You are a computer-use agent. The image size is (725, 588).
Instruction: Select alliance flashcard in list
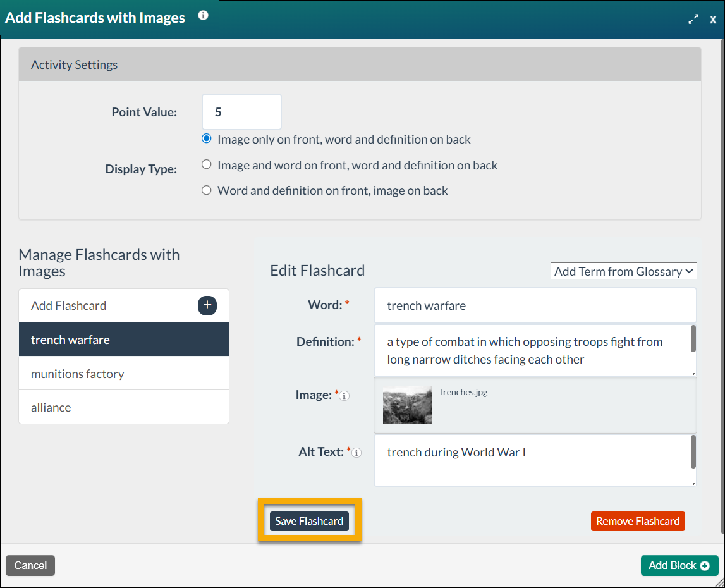(x=124, y=407)
